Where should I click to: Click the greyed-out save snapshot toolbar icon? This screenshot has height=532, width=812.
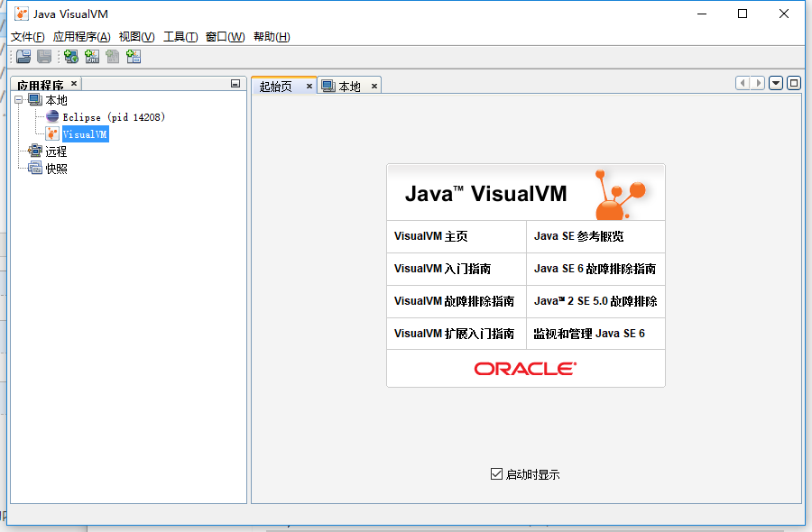(44, 57)
